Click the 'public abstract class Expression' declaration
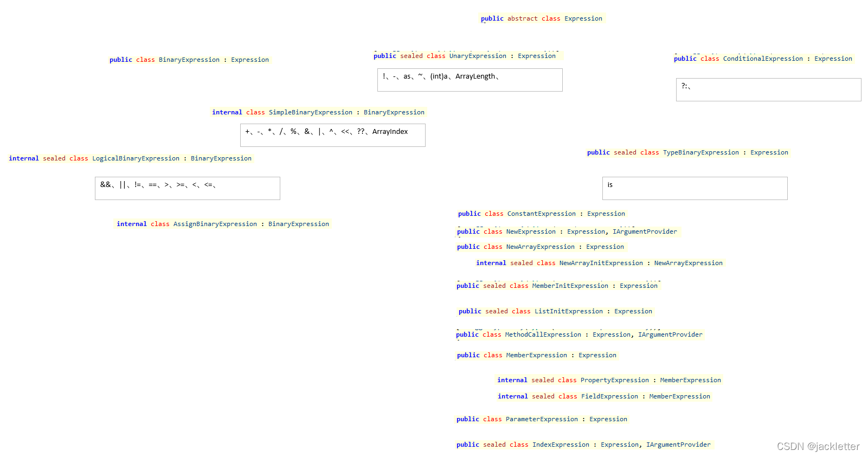Viewport: 868px width, 457px height. 541,18
